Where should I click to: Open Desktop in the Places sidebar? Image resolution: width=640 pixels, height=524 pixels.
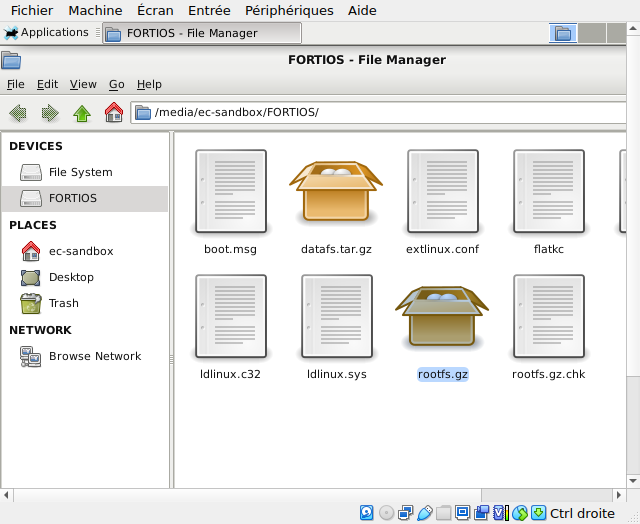85,278
